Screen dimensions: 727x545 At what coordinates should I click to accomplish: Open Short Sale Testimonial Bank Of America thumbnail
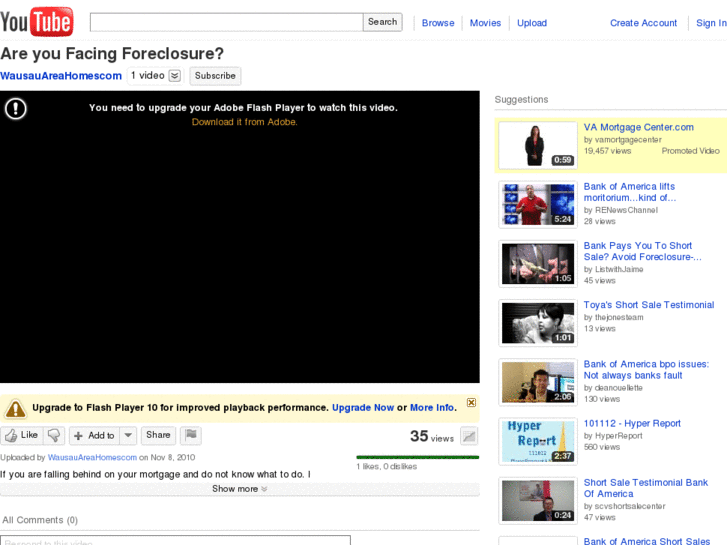click(538, 501)
